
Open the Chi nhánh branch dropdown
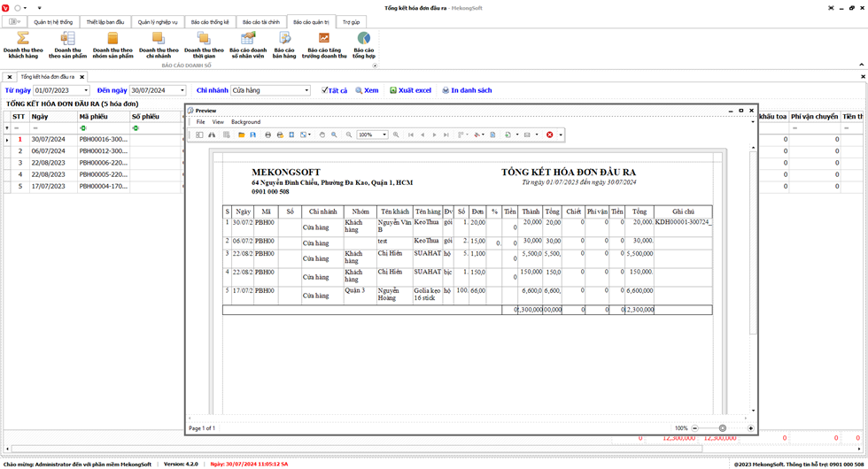tap(306, 90)
